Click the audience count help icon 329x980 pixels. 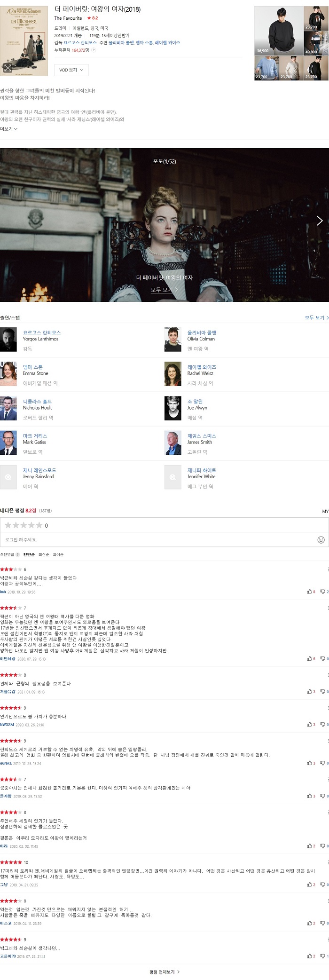coord(94,50)
